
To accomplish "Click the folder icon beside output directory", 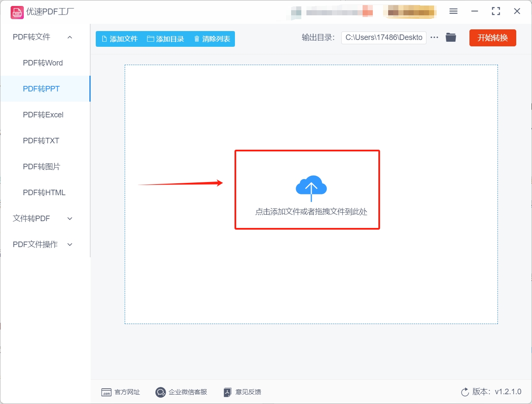I will (451, 37).
